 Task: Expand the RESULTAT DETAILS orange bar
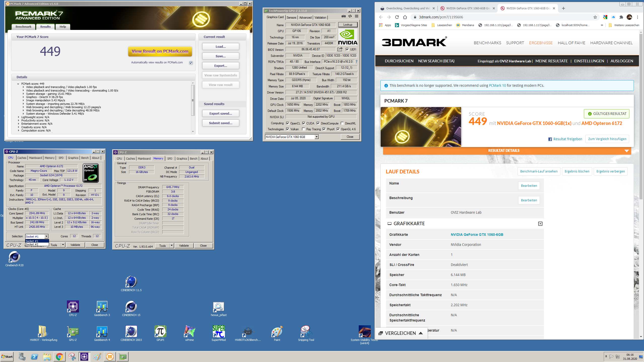[x=507, y=151]
